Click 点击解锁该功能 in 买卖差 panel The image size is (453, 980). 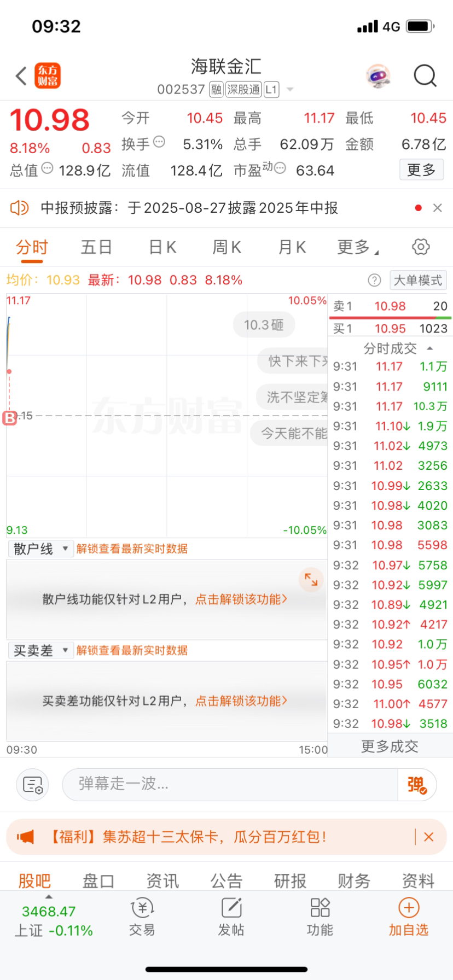pyautogui.click(x=241, y=701)
